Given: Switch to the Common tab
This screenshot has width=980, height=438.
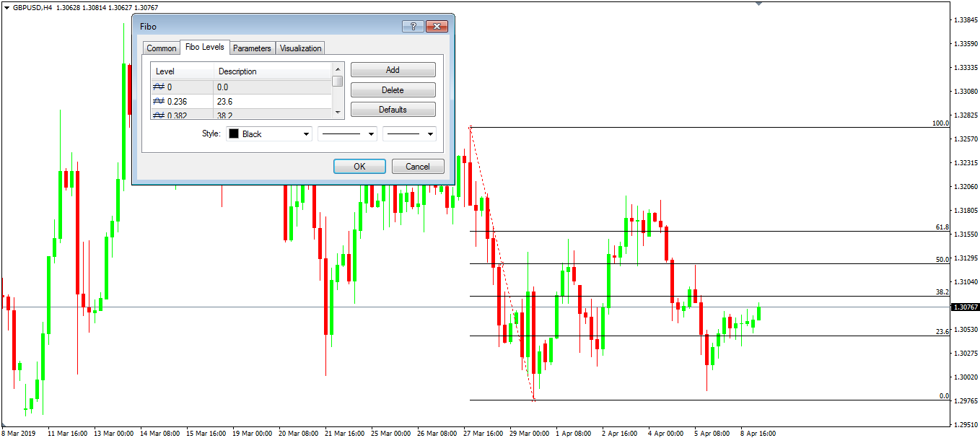Looking at the screenshot, I should click(162, 48).
